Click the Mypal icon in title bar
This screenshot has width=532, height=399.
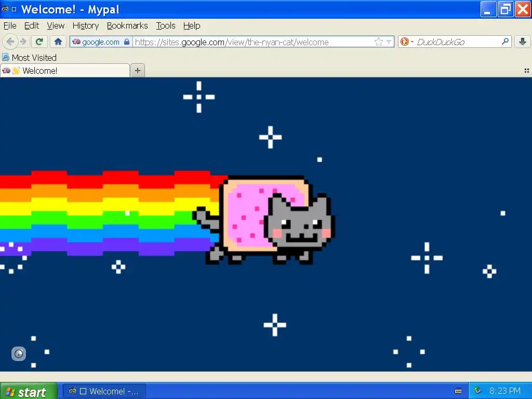pos(5,9)
